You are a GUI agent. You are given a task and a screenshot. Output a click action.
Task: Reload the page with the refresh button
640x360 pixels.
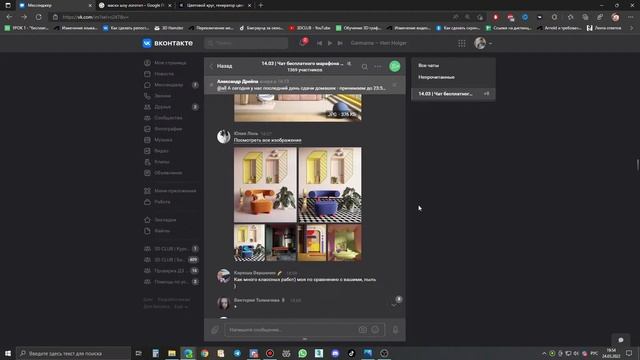[38, 17]
